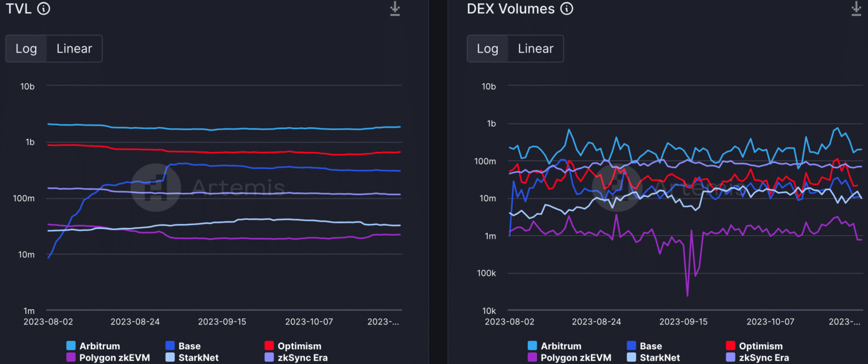This screenshot has width=868, height=364.
Task: Set DEX Volumes chart to Log scale
Action: tap(487, 49)
